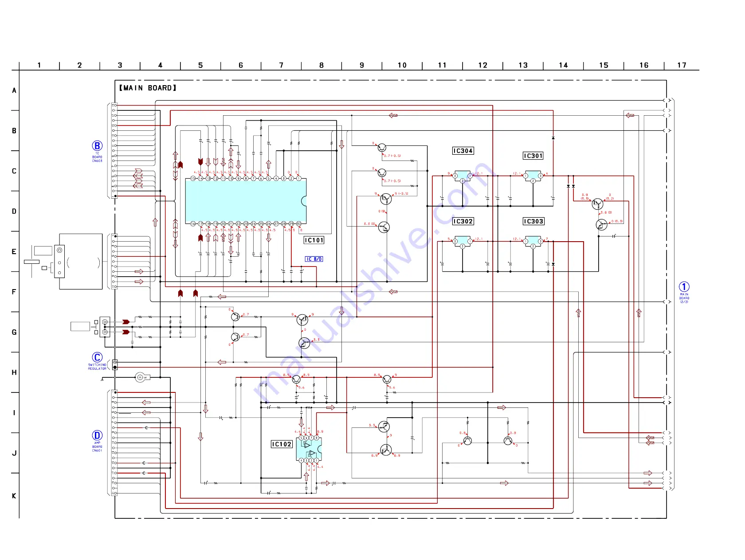The height and width of the screenshot is (560, 745).
Task: Click column header 15
Action: click(604, 65)
